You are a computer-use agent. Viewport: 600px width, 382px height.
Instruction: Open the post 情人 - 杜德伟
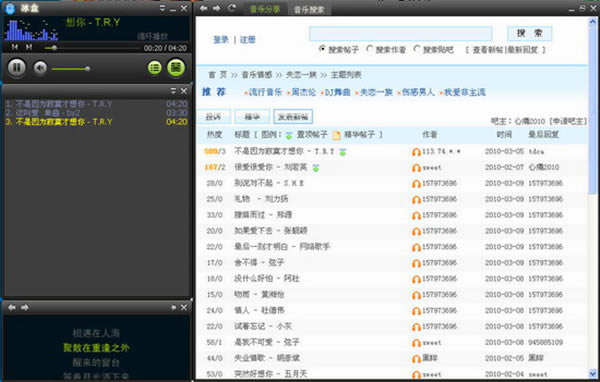259,310
